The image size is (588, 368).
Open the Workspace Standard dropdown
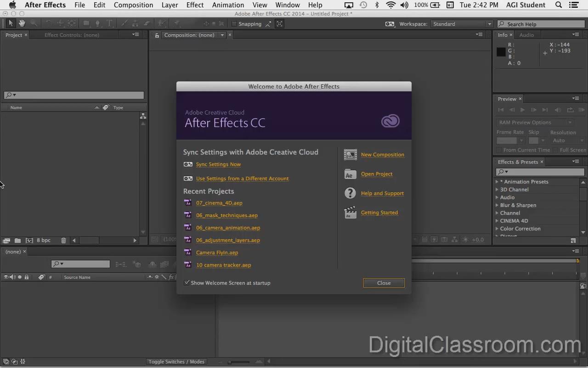pyautogui.click(x=462, y=24)
